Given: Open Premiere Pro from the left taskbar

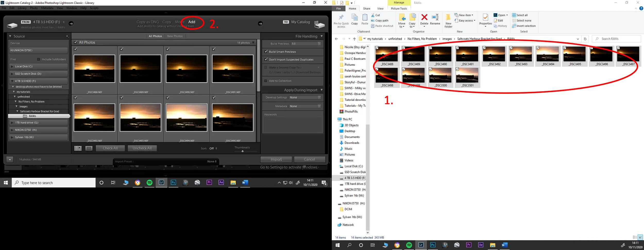Looking at the screenshot, I should pyautogui.click(x=209, y=182).
